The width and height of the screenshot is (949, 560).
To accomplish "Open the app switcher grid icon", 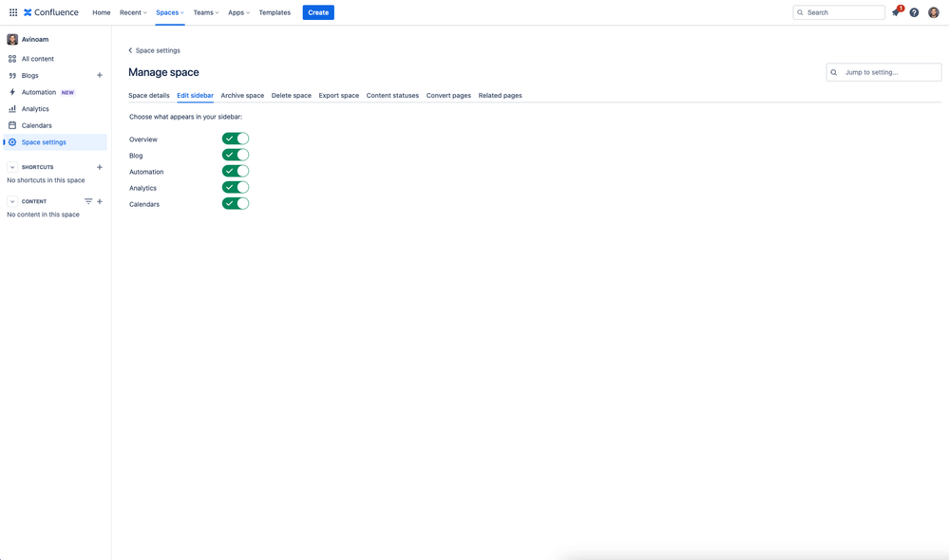I will [x=12, y=11].
